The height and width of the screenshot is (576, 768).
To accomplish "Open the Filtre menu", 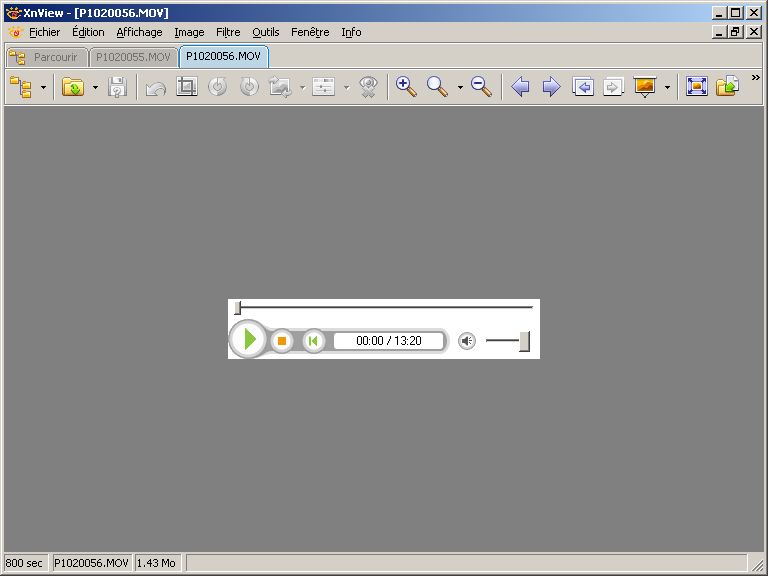I will click(228, 32).
